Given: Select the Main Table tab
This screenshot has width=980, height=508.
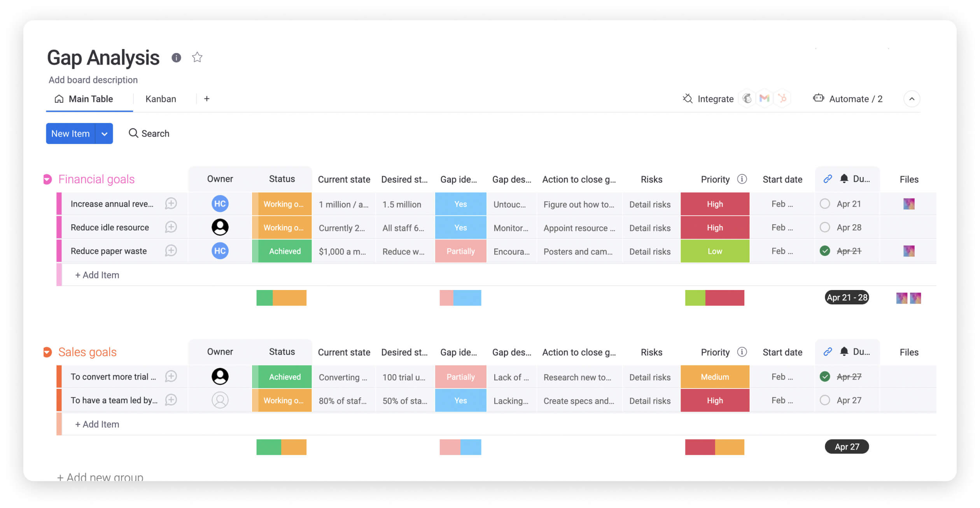Looking at the screenshot, I should click(x=91, y=98).
